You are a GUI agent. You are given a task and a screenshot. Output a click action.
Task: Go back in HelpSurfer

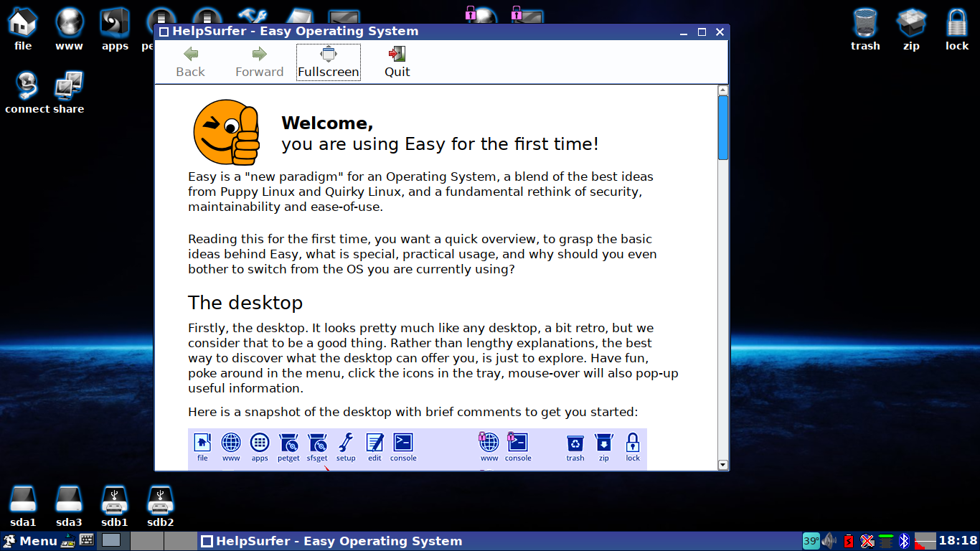tap(190, 62)
